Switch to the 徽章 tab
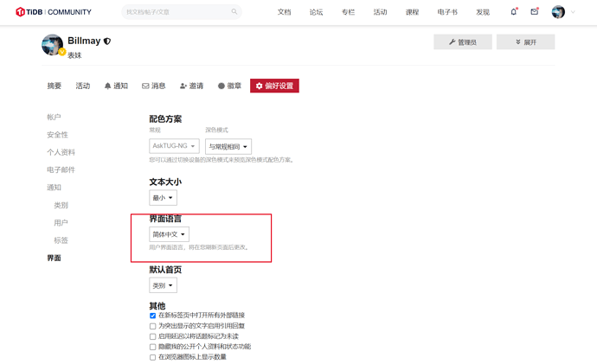 (x=229, y=86)
